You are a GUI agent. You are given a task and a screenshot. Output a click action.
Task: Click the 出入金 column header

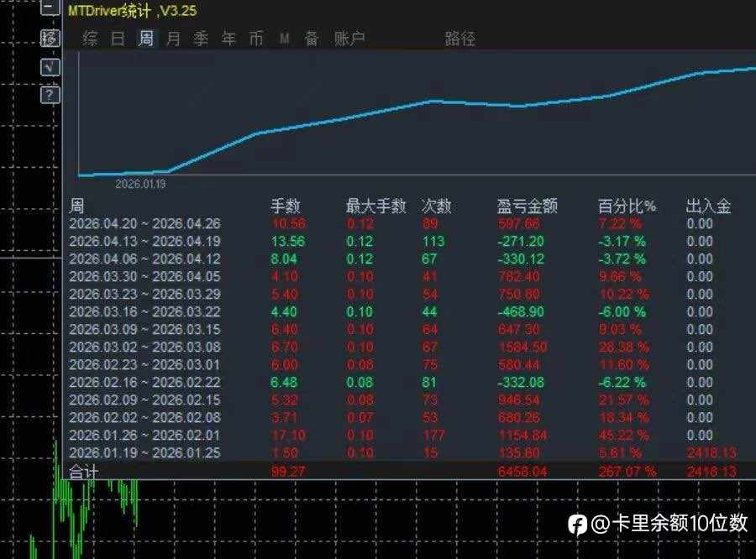click(709, 206)
